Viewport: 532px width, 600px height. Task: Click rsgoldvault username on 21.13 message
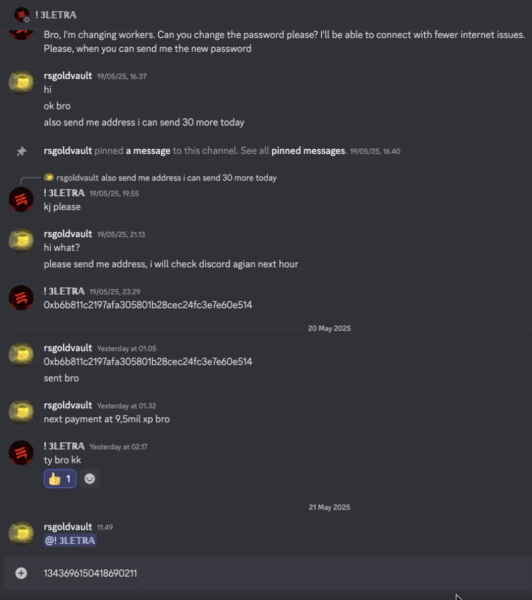click(68, 234)
